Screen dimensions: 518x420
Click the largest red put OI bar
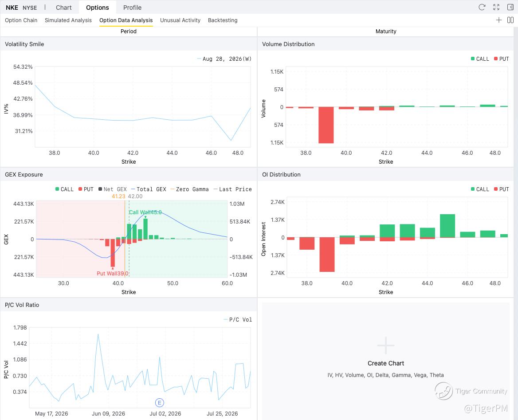pos(327,255)
